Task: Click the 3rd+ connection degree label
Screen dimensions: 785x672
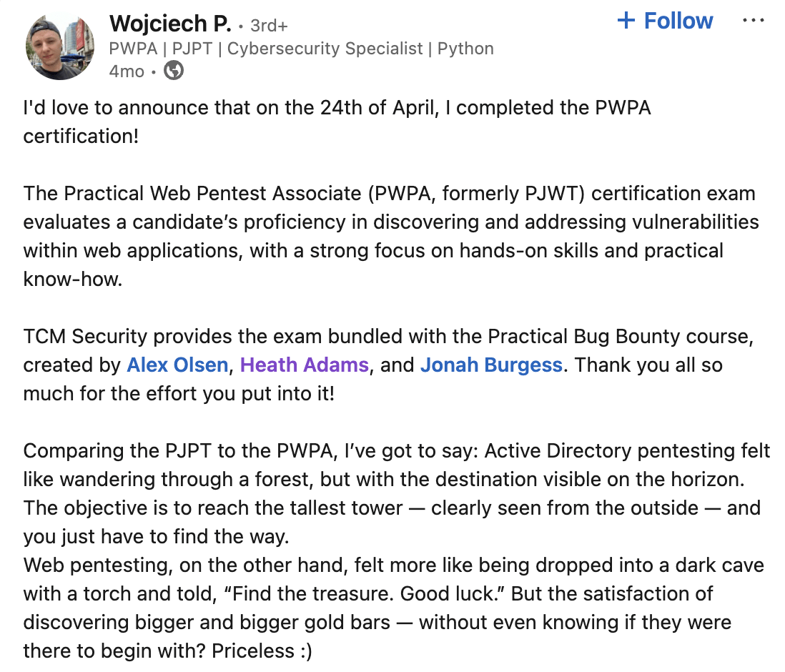Action: coord(268,26)
